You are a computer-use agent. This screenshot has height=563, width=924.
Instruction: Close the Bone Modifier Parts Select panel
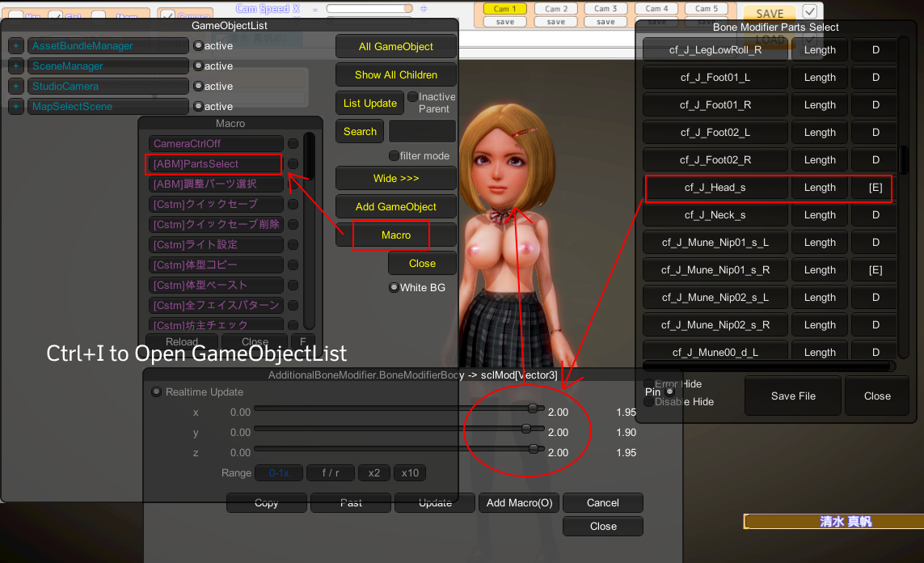(x=877, y=396)
